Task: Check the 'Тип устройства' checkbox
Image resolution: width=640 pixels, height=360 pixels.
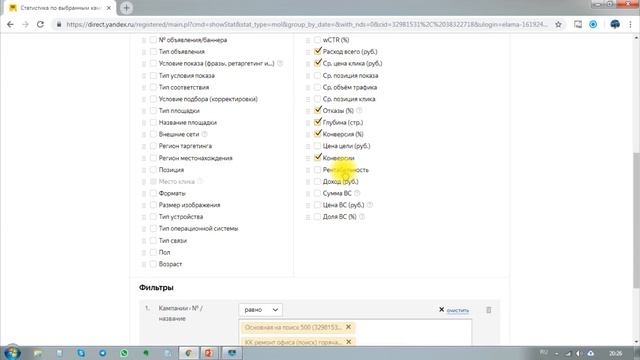Action: 153,216
